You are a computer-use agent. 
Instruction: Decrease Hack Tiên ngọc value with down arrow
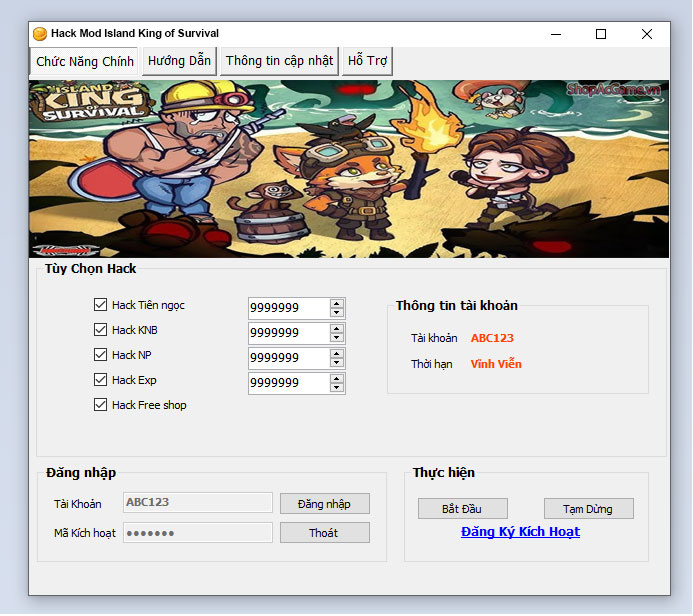point(337,312)
